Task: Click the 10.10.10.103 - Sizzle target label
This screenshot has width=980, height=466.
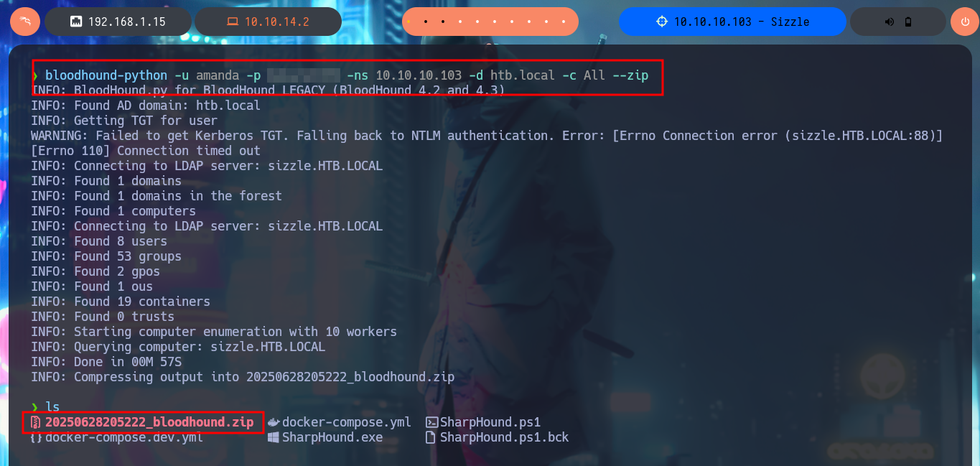Action: [732, 22]
